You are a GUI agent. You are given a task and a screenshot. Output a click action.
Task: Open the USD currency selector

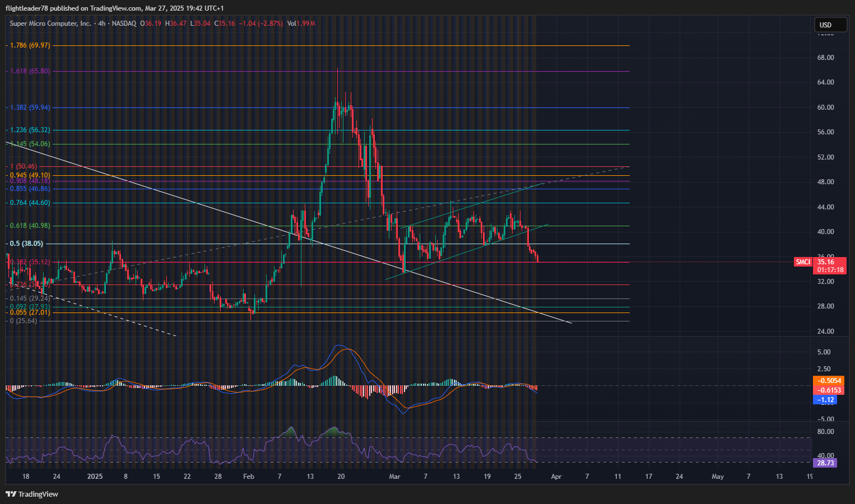point(830,25)
